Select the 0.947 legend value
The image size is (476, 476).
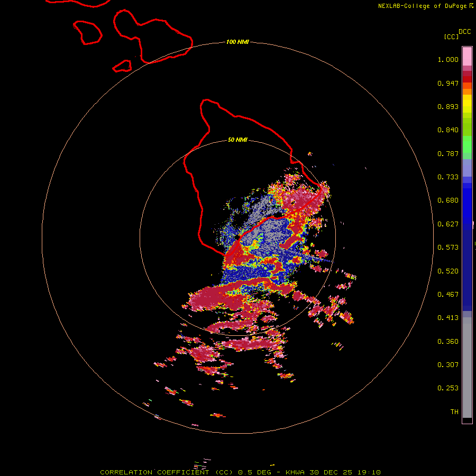pyautogui.click(x=448, y=83)
